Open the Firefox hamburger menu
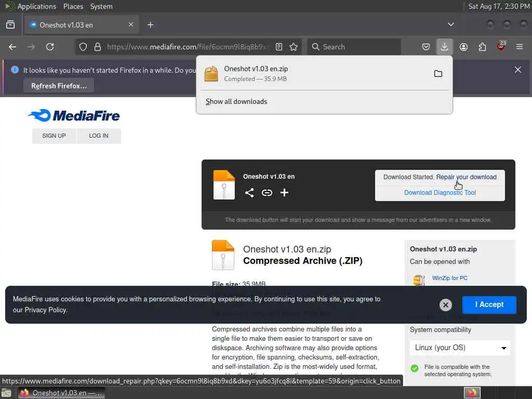 pos(520,47)
